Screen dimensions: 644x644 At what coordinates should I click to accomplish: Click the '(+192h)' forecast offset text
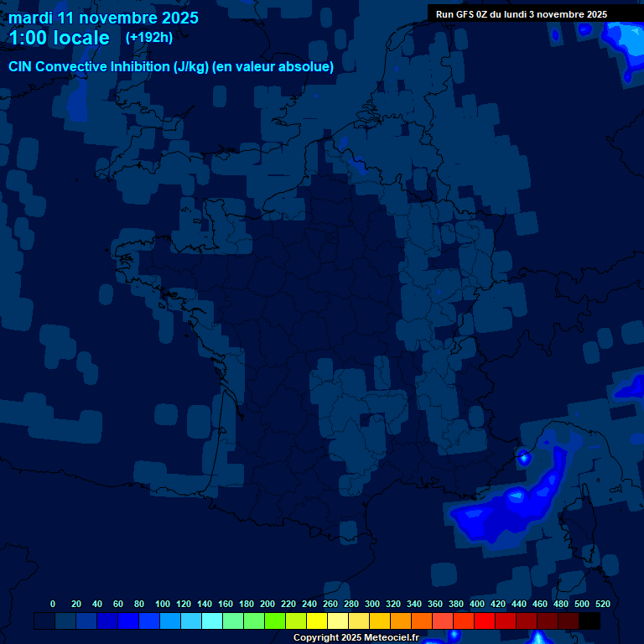coord(149,38)
